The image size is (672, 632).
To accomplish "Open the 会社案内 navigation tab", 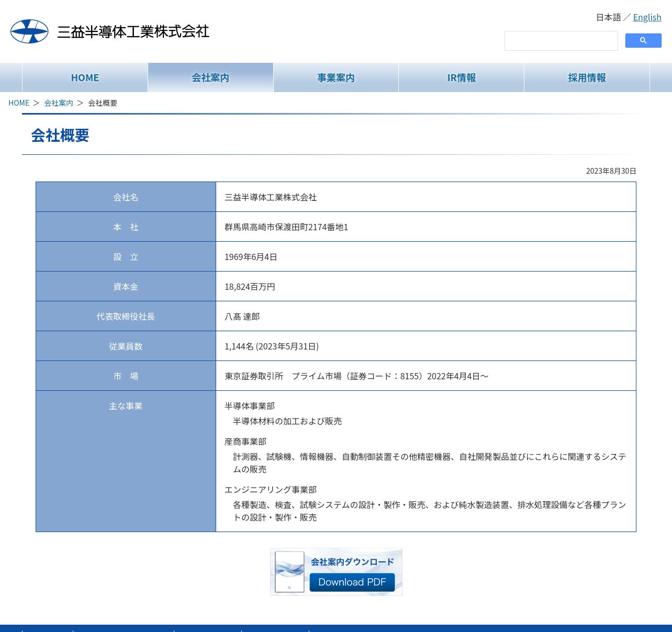I will tap(210, 77).
